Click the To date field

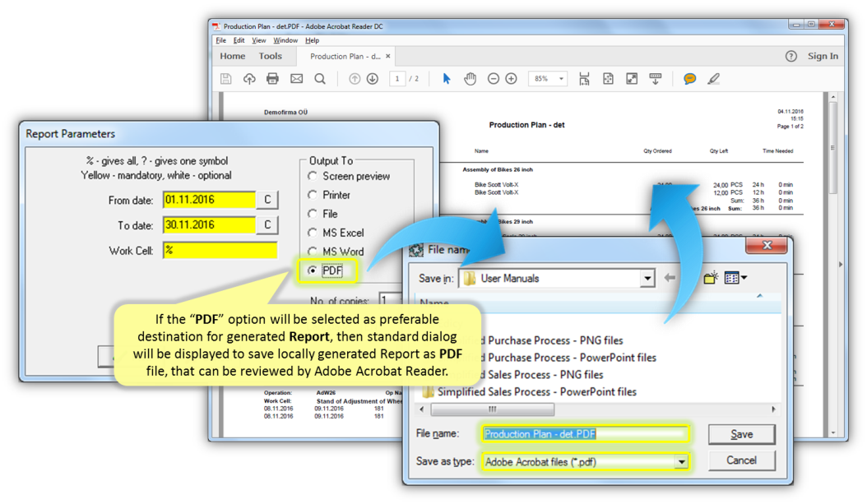coord(210,225)
